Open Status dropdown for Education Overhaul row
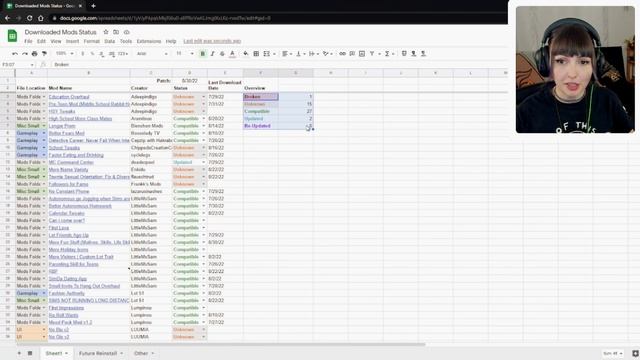This screenshot has height=360, width=640. pos(203,97)
